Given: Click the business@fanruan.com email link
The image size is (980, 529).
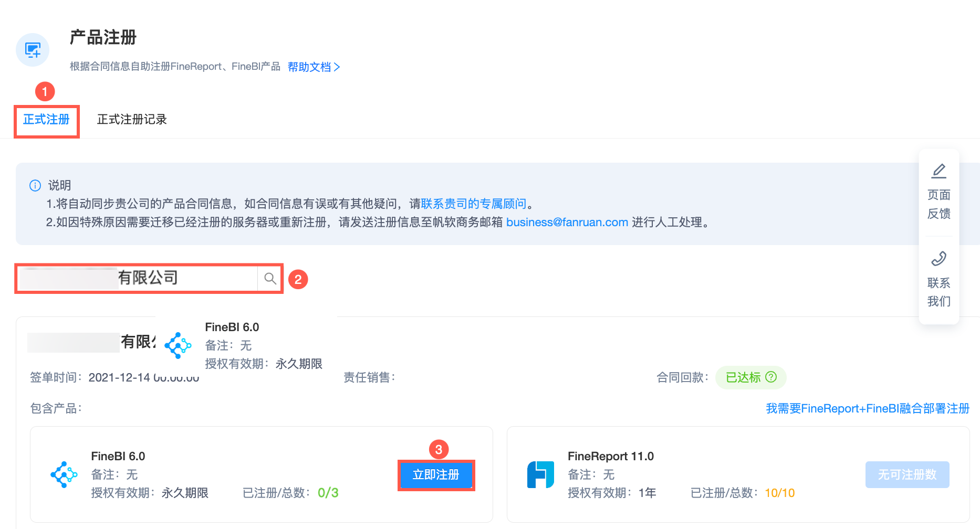Looking at the screenshot, I should [x=567, y=222].
